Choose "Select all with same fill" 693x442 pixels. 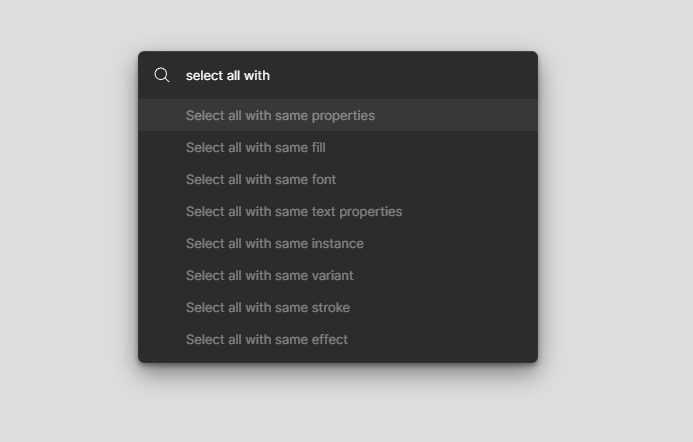[x=338, y=147]
